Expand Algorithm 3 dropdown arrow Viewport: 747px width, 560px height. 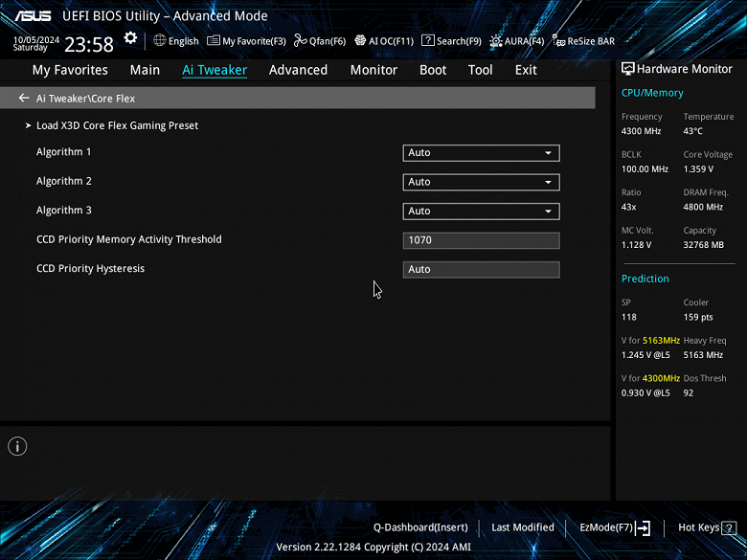click(x=548, y=211)
